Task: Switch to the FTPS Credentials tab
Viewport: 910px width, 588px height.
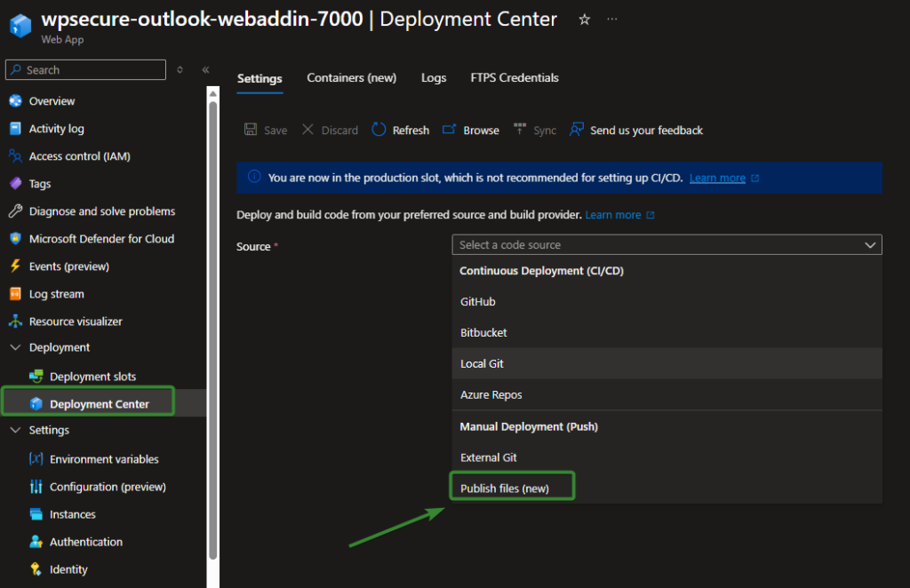Action: (515, 78)
